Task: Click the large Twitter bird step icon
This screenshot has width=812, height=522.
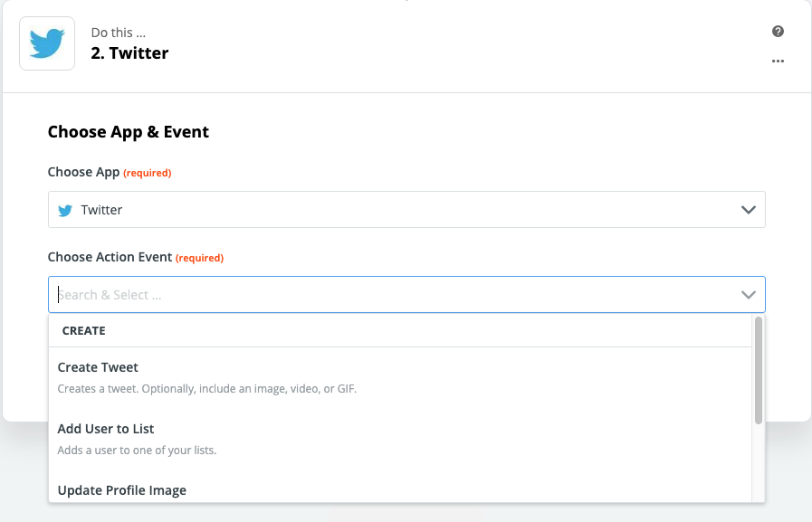Action: (47, 43)
